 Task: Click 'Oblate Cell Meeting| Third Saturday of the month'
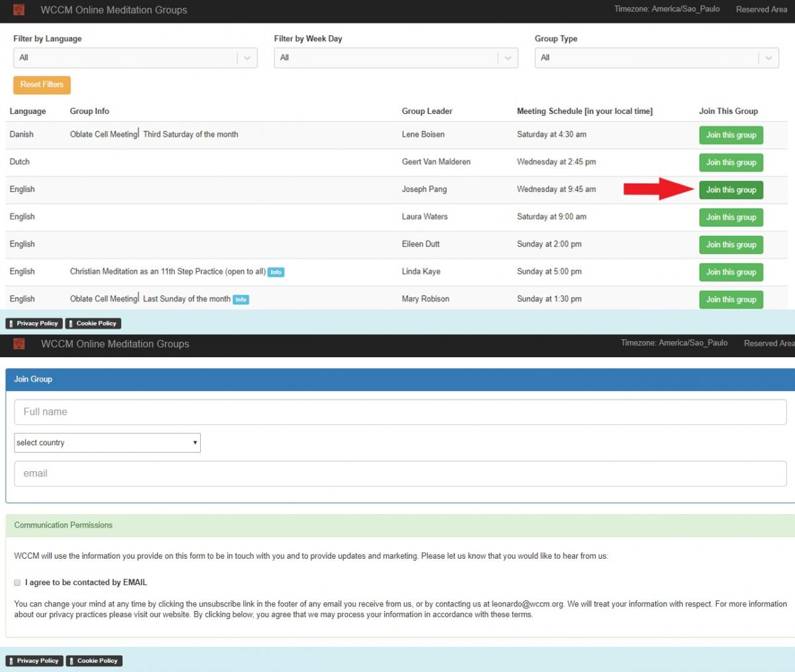[x=154, y=135]
